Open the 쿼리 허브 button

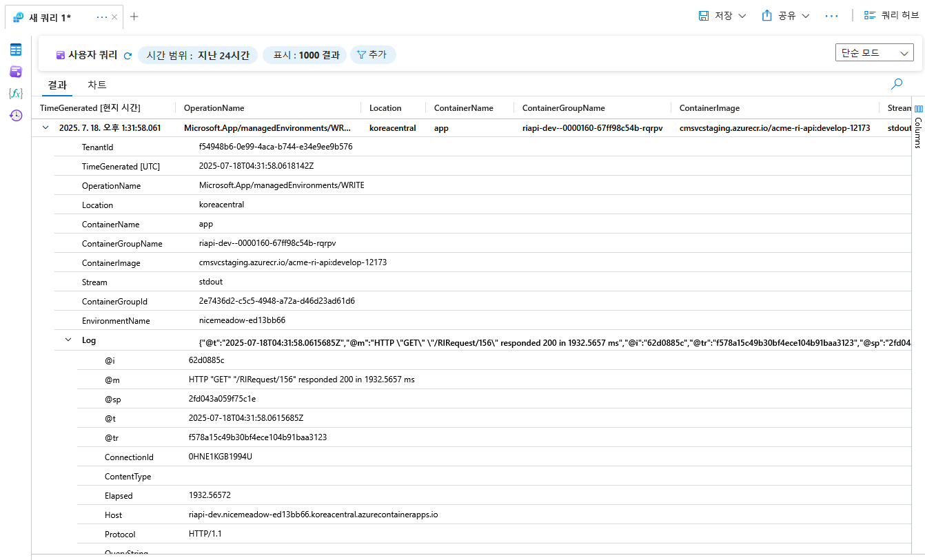pos(891,16)
